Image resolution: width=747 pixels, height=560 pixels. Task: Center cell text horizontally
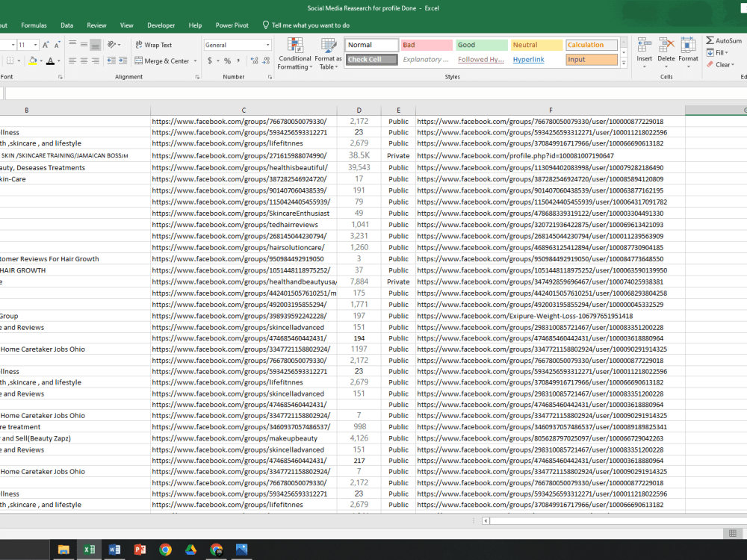[84, 61]
